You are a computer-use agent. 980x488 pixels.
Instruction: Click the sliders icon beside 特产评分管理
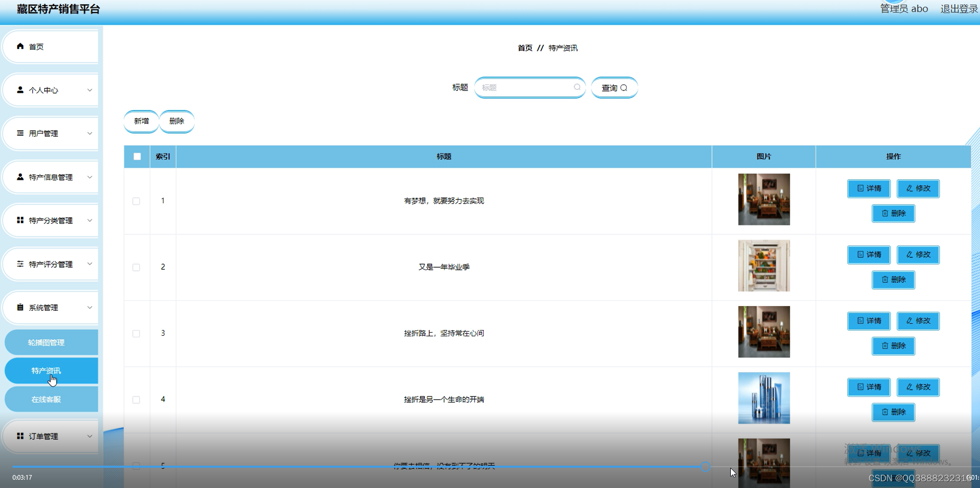(x=20, y=264)
